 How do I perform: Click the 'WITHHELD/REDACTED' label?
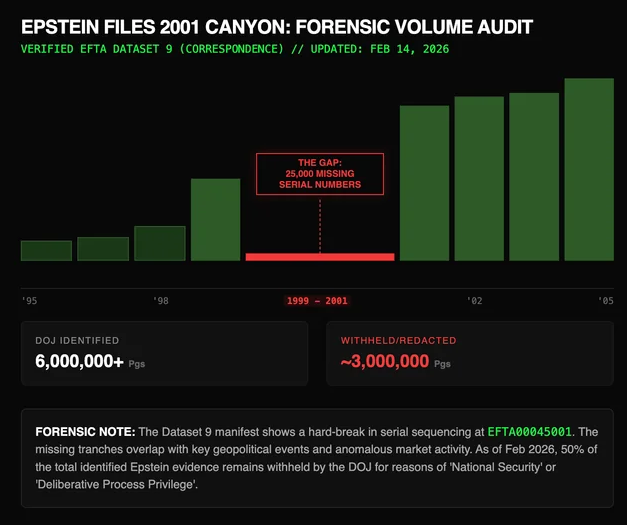(x=398, y=340)
